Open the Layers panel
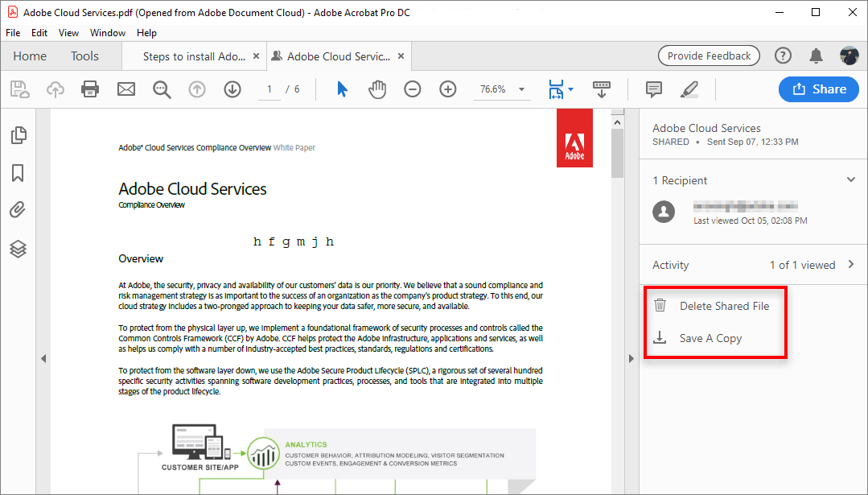This screenshot has width=868, height=495. click(x=18, y=249)
